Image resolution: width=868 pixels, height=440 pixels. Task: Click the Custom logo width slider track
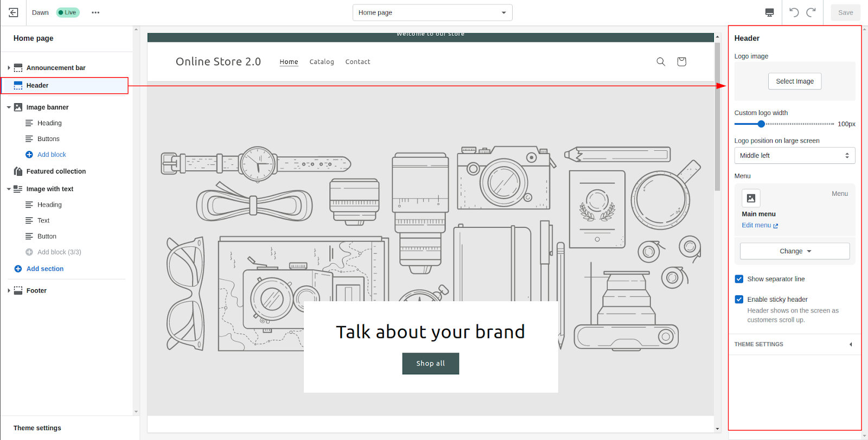click(x=784, y=124)
